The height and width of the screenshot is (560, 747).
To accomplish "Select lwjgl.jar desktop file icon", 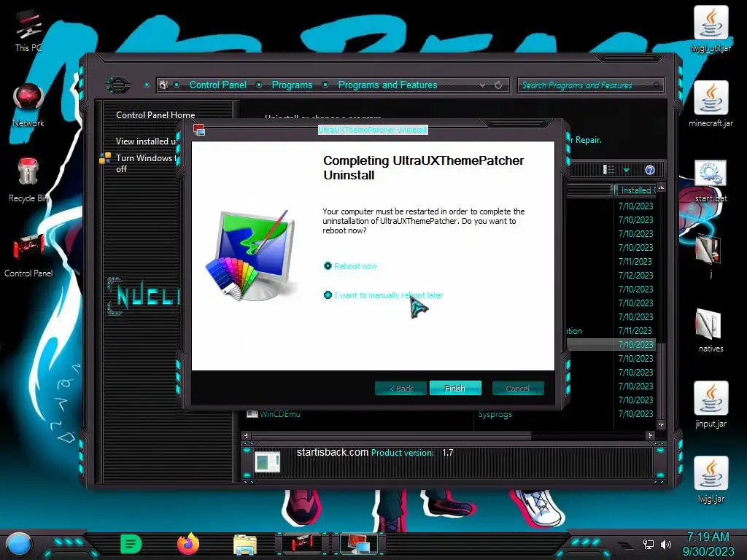I will coord(711,480).
